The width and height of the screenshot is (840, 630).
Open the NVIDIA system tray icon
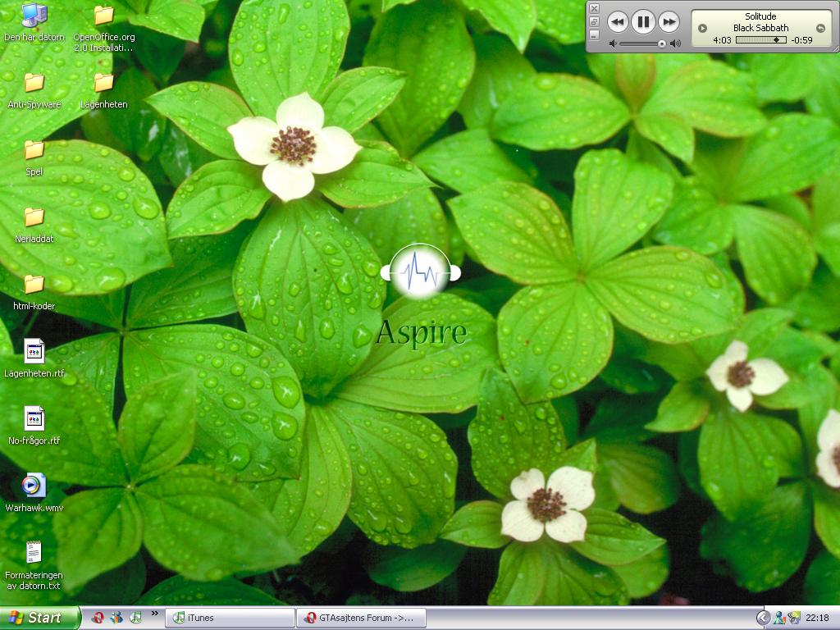[794, 619]
